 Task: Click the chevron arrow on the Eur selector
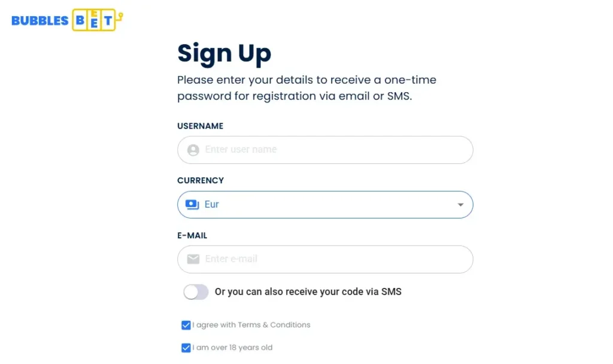point(460,204)
